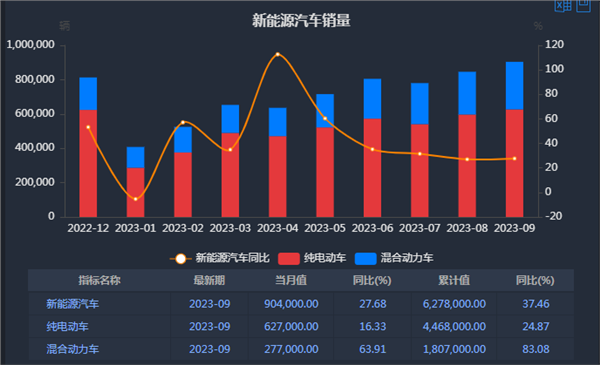Viewport: 600px width, 365px height.
Task: Open the 纯电动车 indicator row link
Action: tap(67, 327)
